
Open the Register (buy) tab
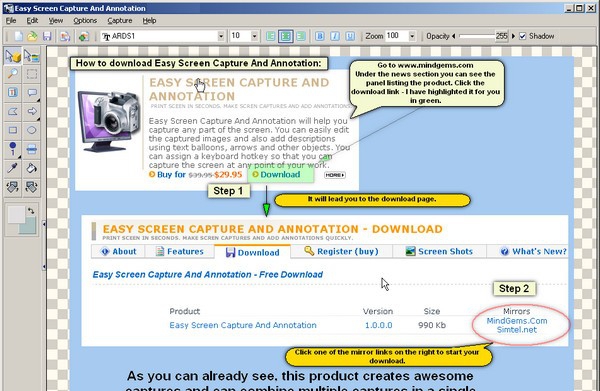(341, 251)
